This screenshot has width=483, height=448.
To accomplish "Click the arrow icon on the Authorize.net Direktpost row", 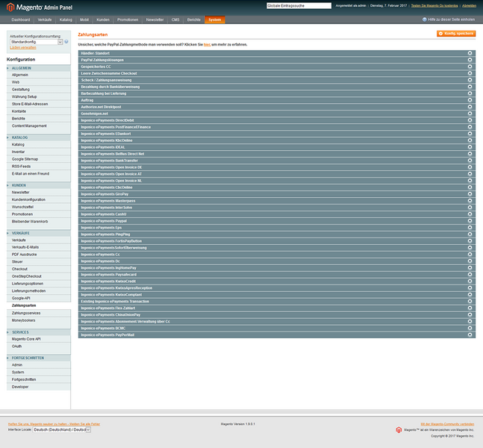I will coord(470,107).
